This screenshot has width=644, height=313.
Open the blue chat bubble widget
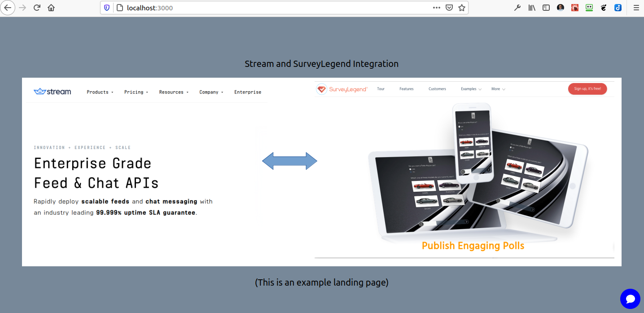631,299
